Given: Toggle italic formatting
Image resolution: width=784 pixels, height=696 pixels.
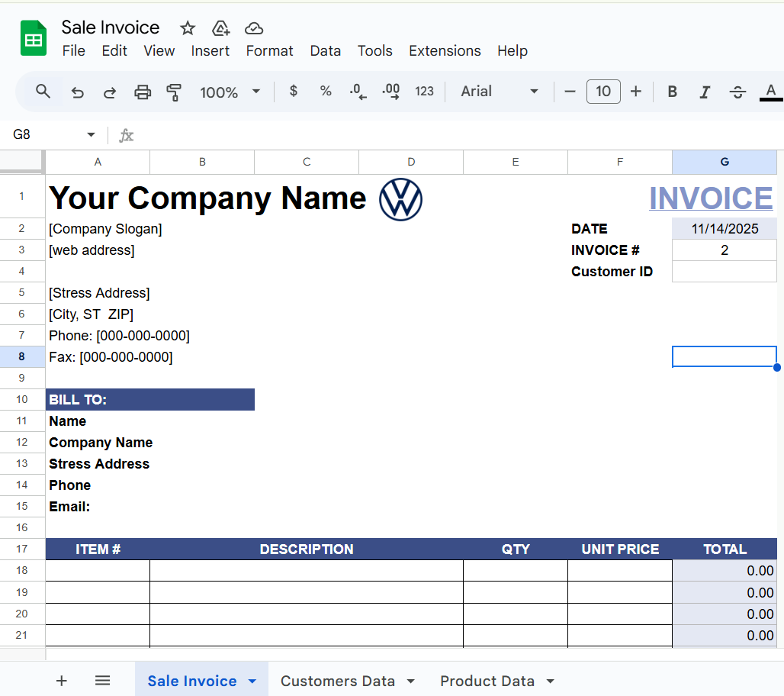Looking at the screenshot, I should pos(704,92).
